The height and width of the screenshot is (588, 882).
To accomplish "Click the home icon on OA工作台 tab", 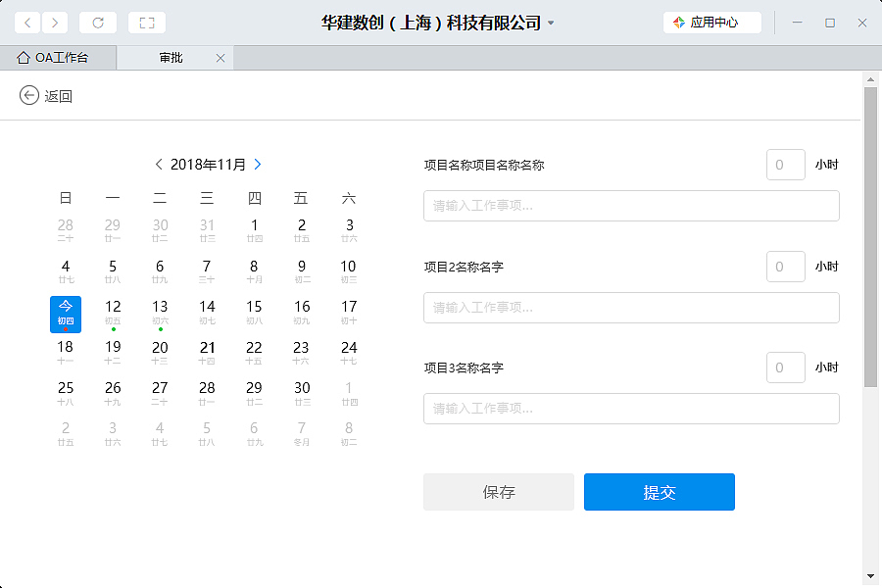I will [x=22, y=57].
